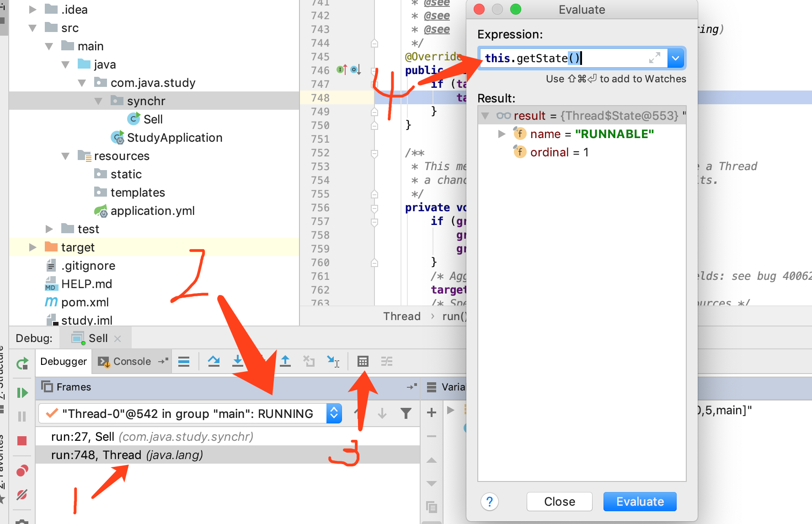Click the Step Out icon
This screenshot has height=524, width=812.
pyautogui.click(x=285, y=361)
